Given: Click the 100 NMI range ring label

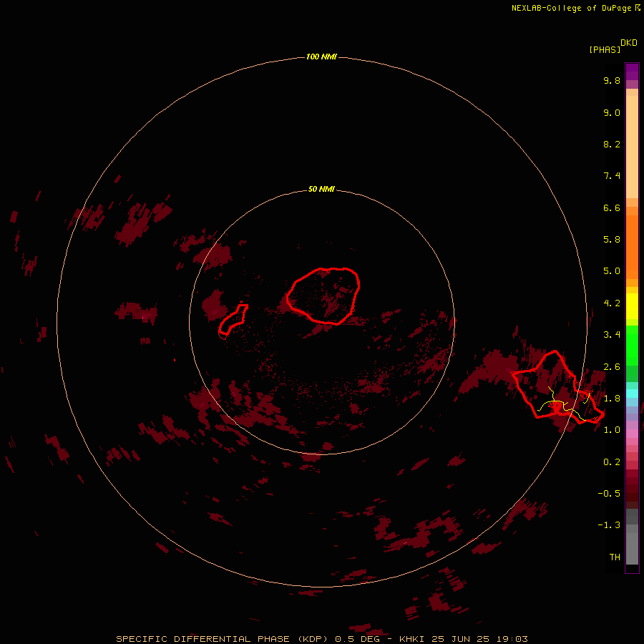Looking at the screenshot, I should tap(321, 57).
